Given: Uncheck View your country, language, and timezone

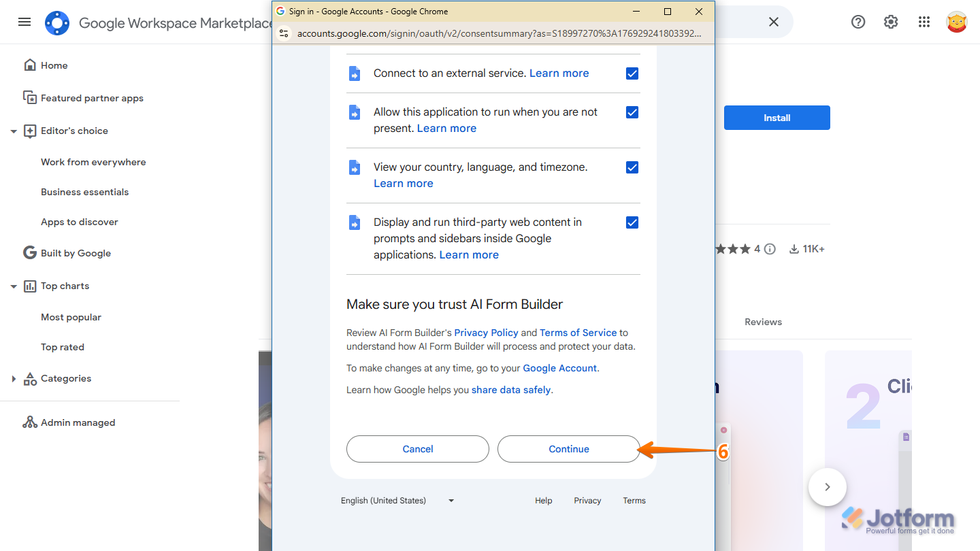Looking at the screenshot, I should tap(632, 167).
